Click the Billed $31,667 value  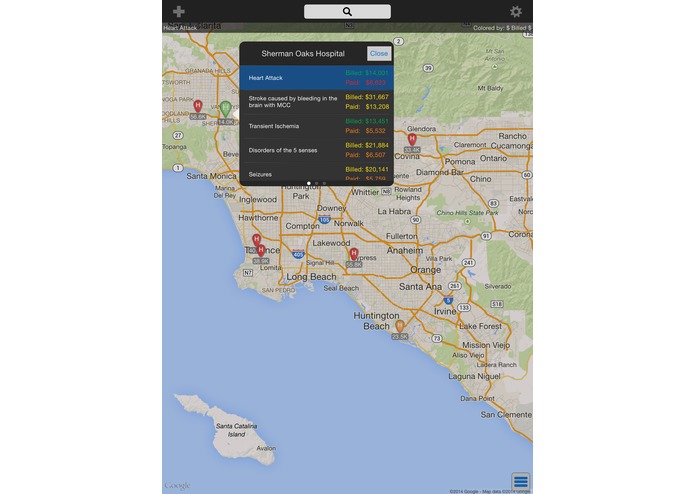point(367,97)
